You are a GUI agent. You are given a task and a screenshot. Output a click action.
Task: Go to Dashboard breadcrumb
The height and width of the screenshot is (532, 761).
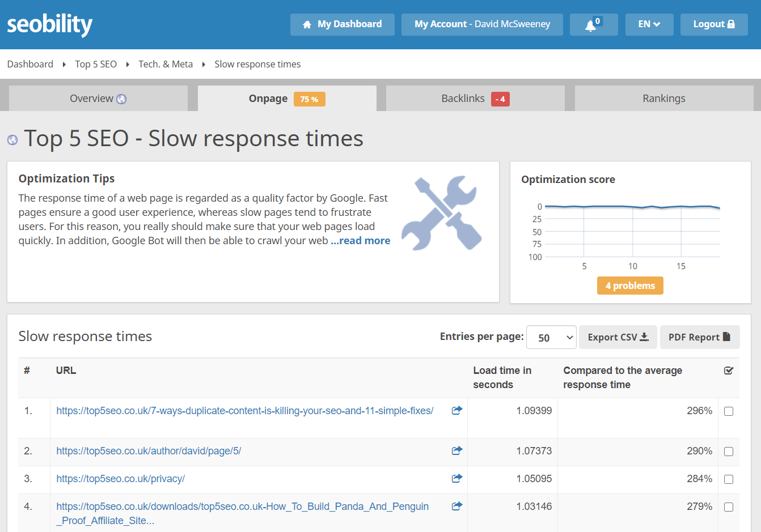tap(30, 64)
